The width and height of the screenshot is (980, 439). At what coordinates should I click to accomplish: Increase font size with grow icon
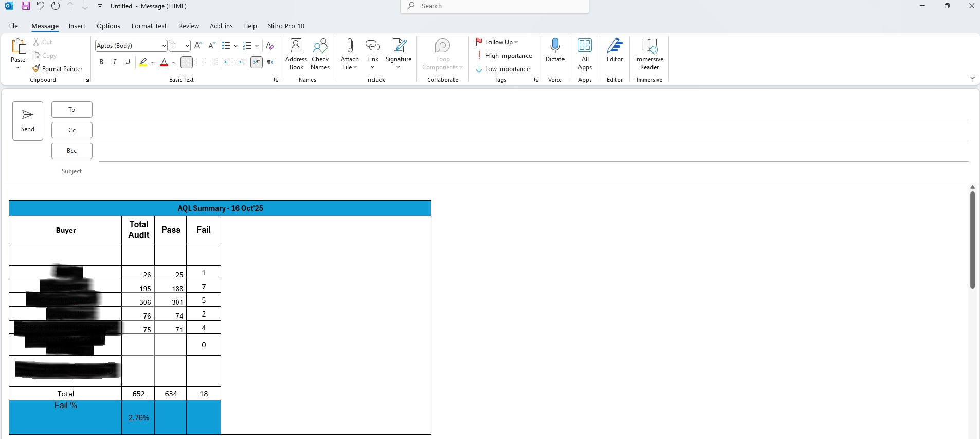[x=198, y=46]
